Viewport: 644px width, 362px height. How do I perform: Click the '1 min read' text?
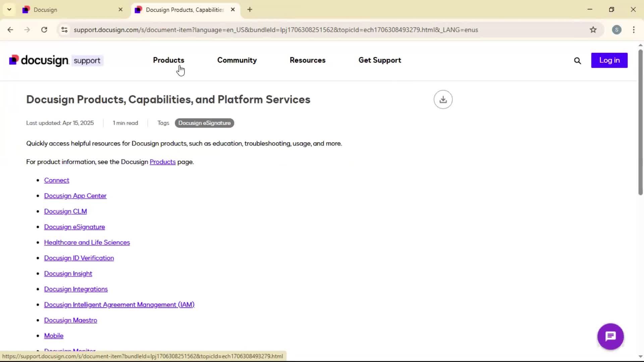point(125,123)
